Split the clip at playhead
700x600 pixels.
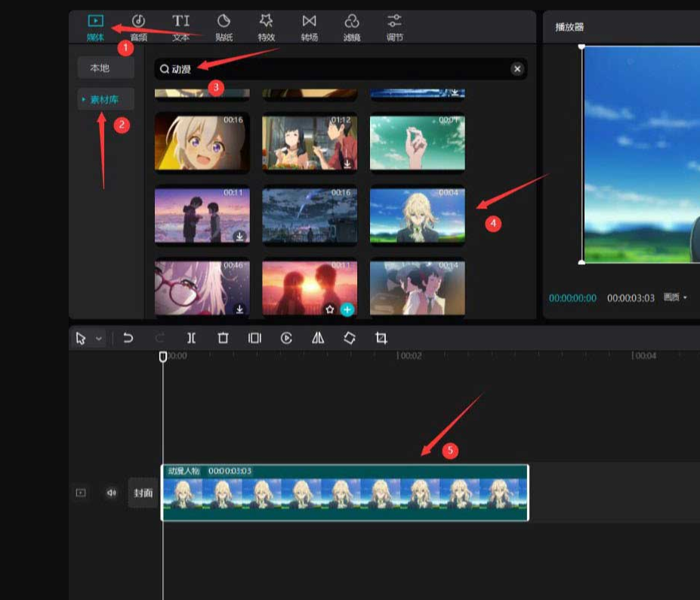coord(191,337)
